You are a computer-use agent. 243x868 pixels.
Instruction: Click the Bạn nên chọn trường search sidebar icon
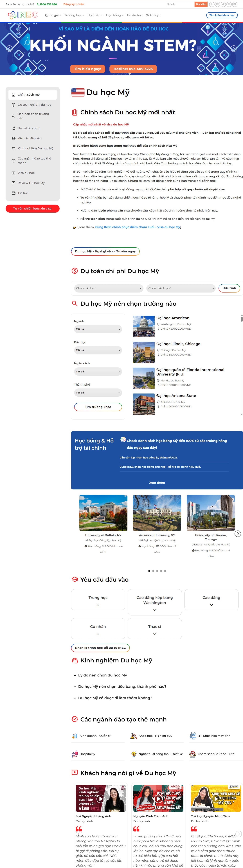coord(13,116)
